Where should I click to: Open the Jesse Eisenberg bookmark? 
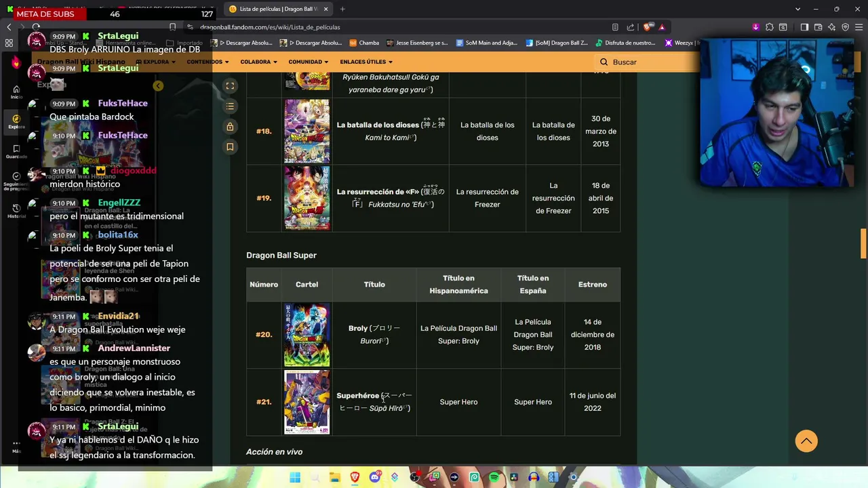tap(417, 43)
